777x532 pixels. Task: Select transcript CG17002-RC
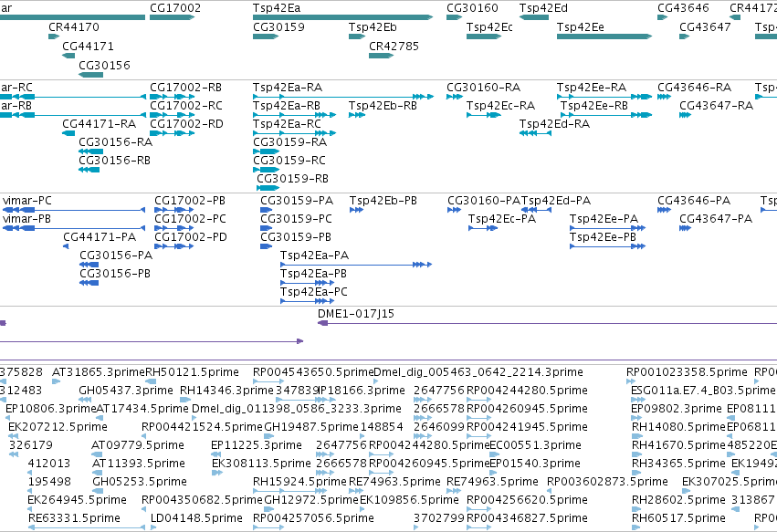tap(172, 115)
